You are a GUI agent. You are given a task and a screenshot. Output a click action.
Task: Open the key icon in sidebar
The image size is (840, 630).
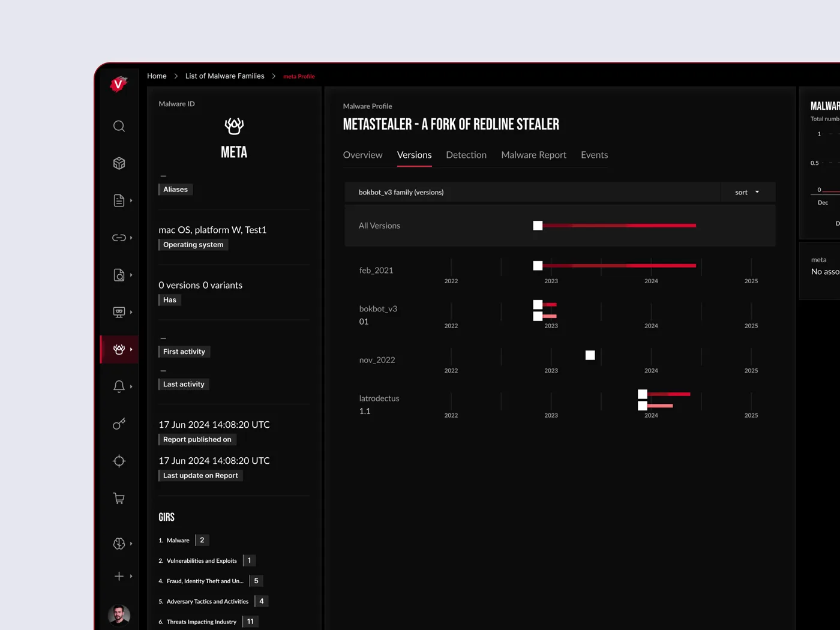click(x=119, y=424)
